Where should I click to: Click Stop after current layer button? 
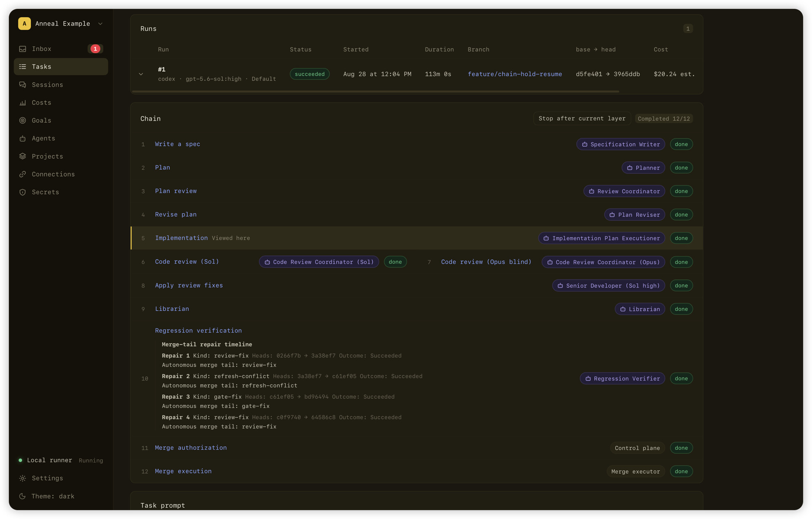click(x=582, y=119)
